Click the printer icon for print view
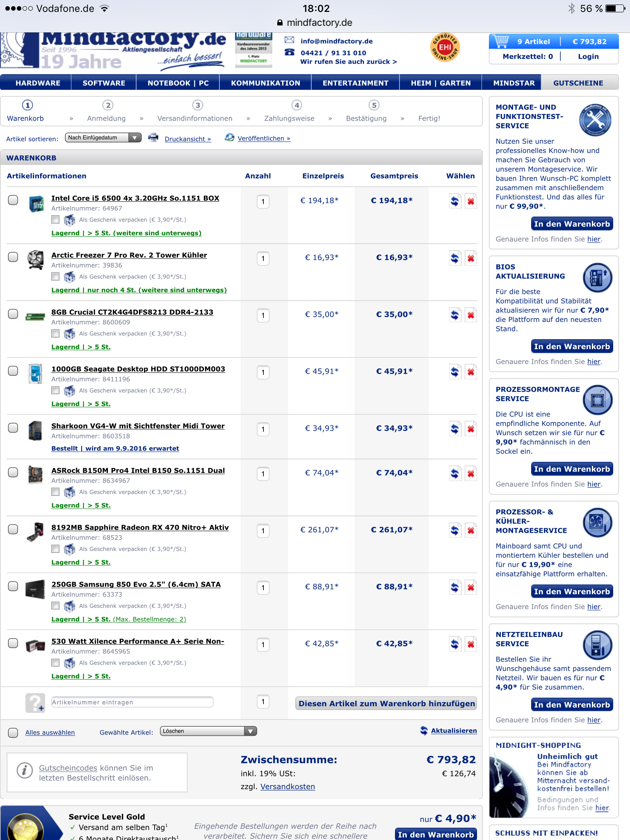 [x=153, y=138]
